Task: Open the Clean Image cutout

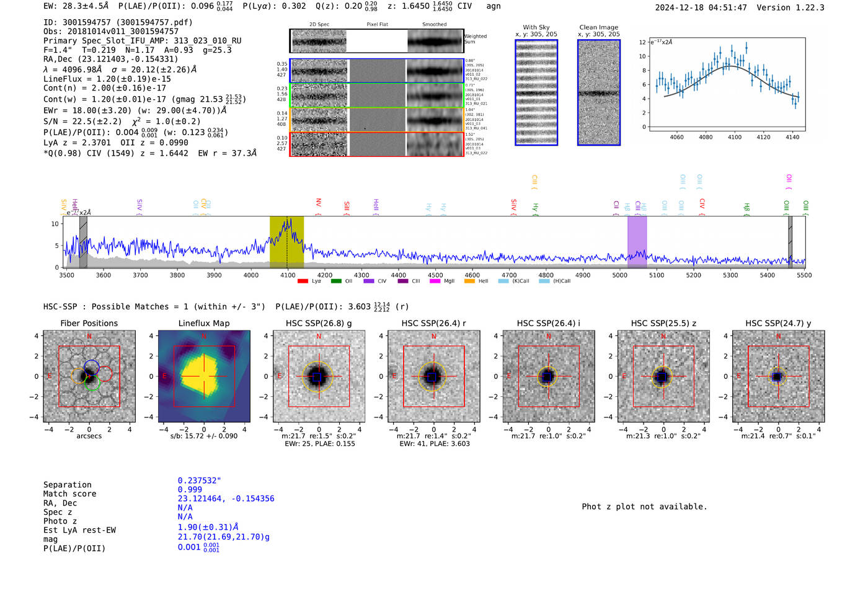Action: pos(599,92)
